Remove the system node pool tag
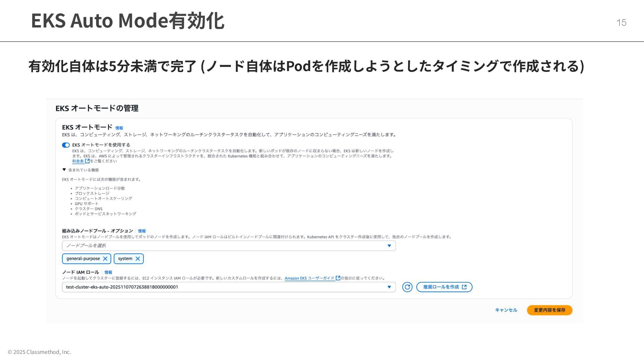Screen dimensions: 644x362 pos(138,259)
